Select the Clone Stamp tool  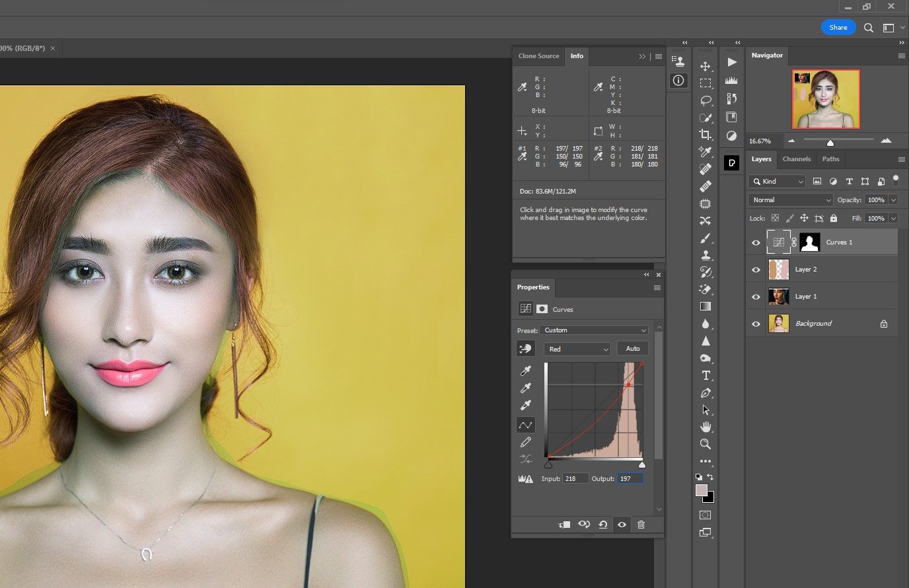pos(706,255)
